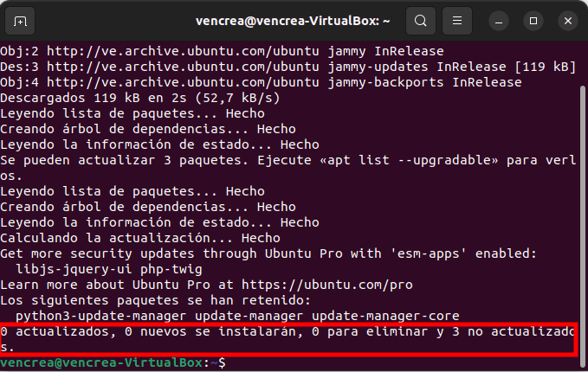The width and height of the screenshot is (588, 372).
Task: Click the 'Descargados 119 kB' line
Action: tap(140, 98)
